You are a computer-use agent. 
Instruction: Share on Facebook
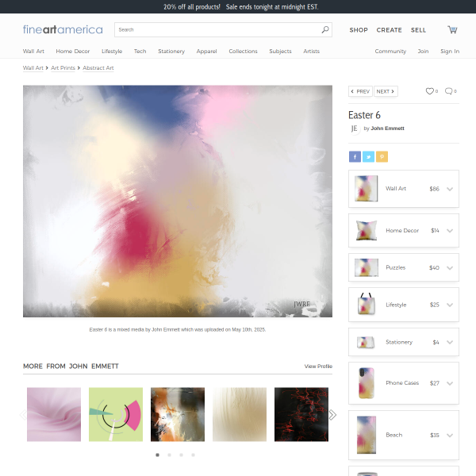(355, 156)
